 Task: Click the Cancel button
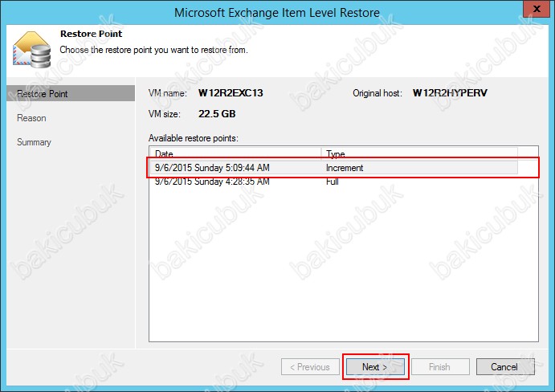coord(505,367)
